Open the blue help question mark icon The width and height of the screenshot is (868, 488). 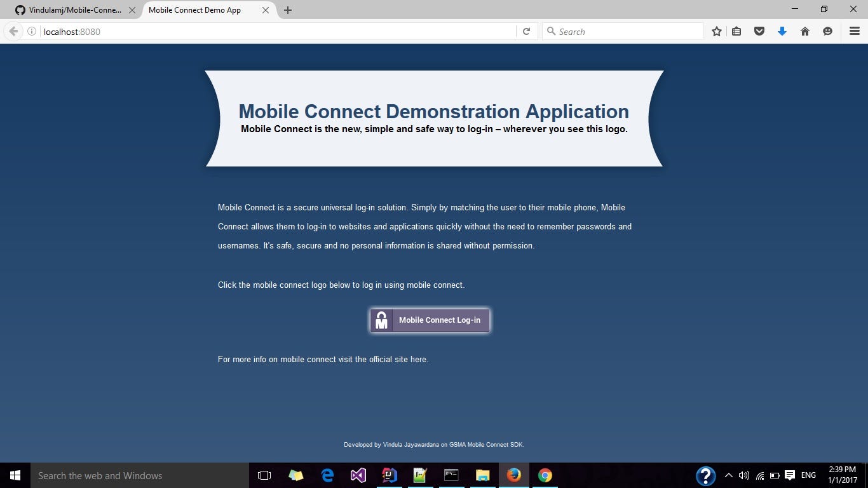pos(706,475)
